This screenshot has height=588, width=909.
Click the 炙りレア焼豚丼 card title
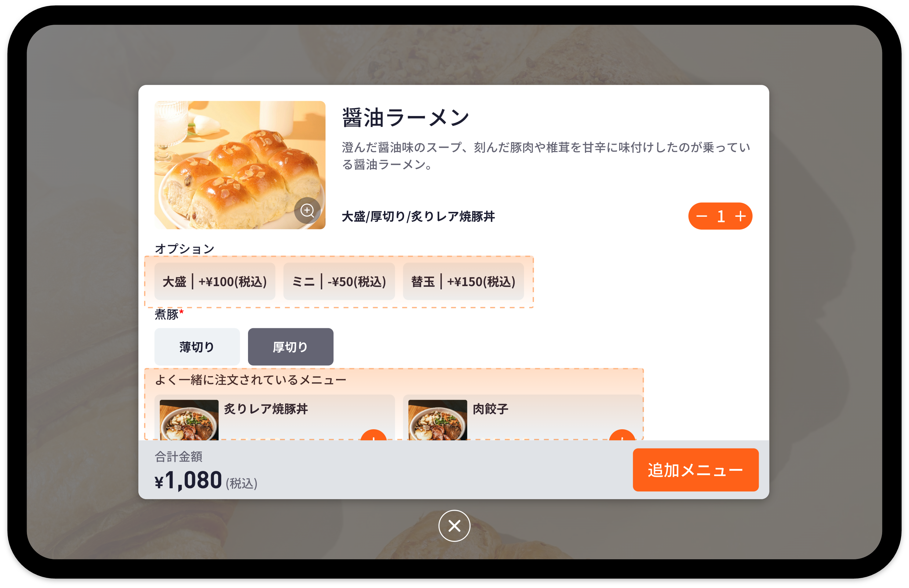pos(266,409)
